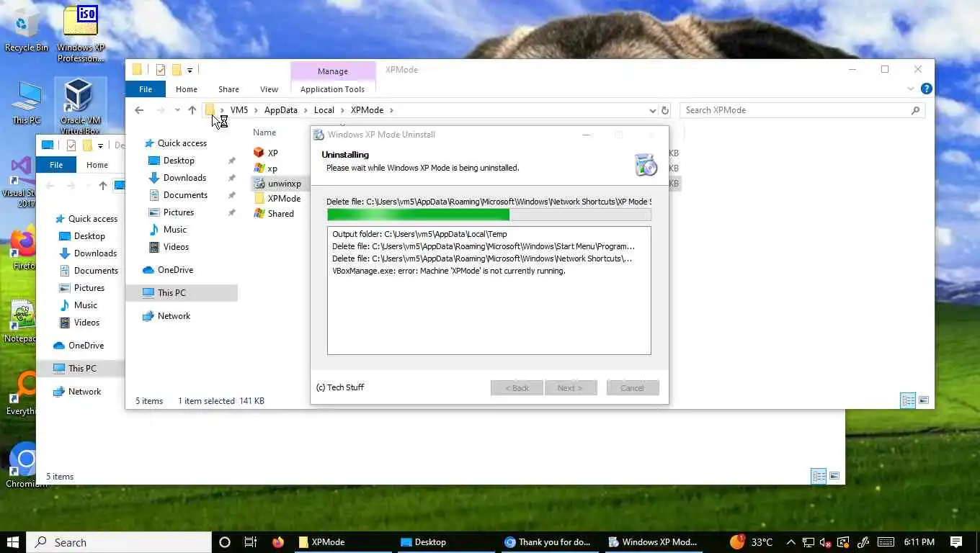The width and height of the screenshot is (980, 553).
Task: Click the VBoxManage.exe error log line
Action: [448, 271]
